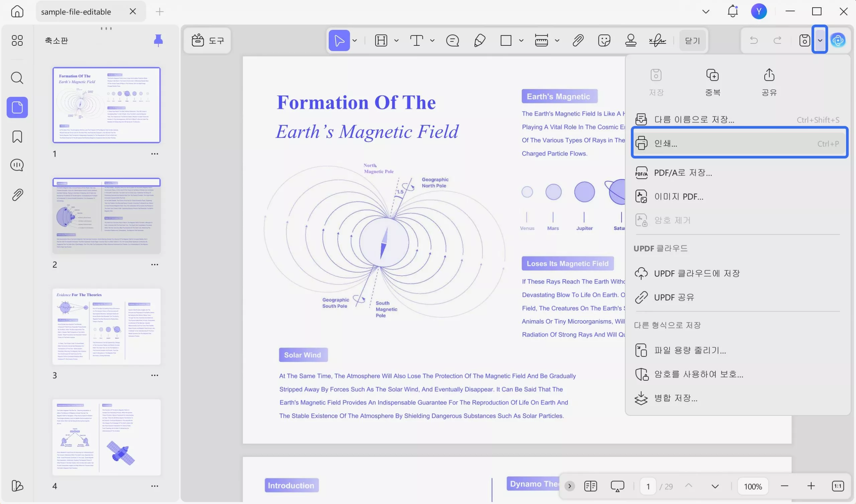Open bookmarks panel in left sidebar
Screen dimensions: 856x504
click(17, 137)
